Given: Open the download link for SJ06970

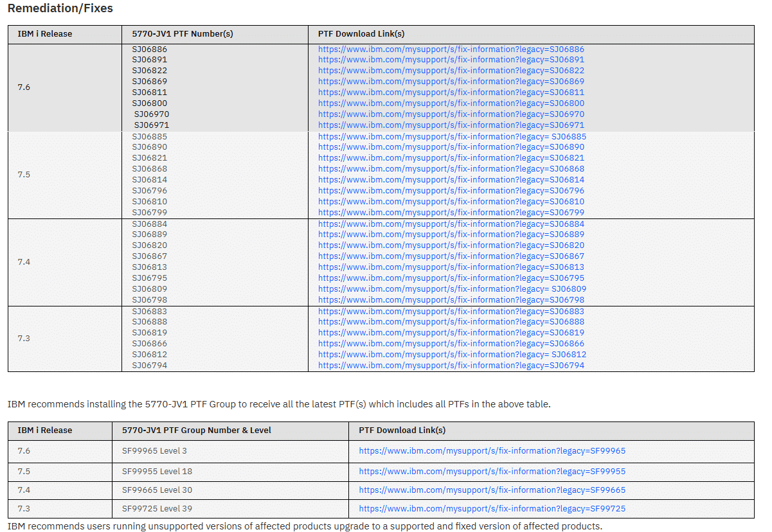Looking at the screenshot, I should (451, 114).
